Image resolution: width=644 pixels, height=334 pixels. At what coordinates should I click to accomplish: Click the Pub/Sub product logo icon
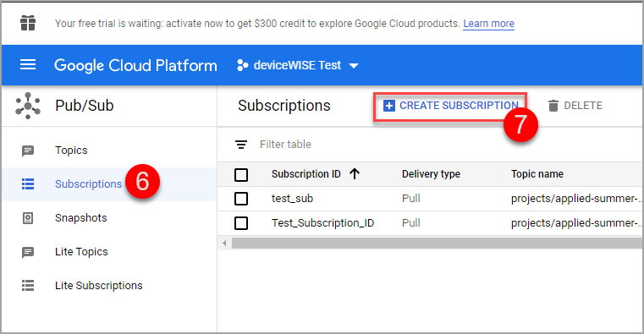28,106
